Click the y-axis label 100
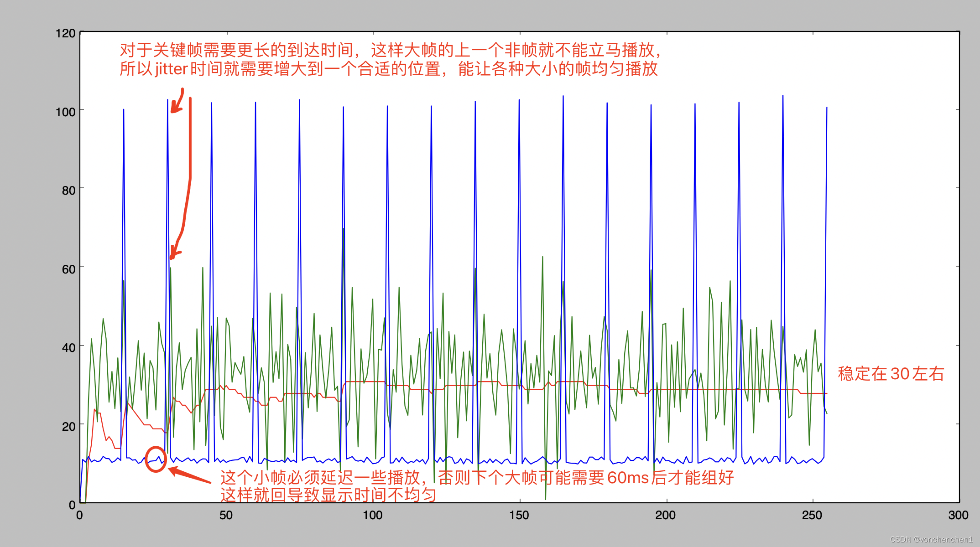 click(x=65, y=112)
